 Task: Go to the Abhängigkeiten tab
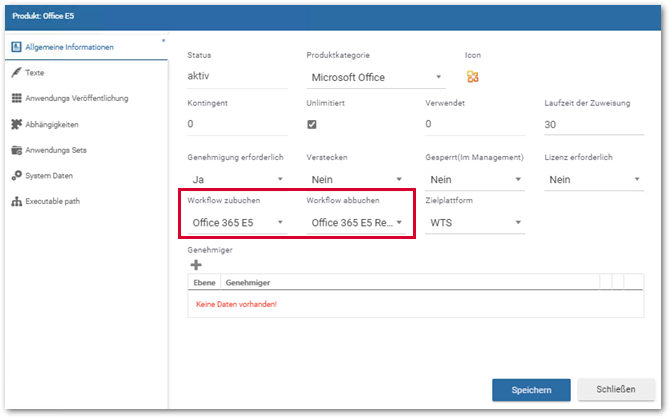click(x=86, y=124)
